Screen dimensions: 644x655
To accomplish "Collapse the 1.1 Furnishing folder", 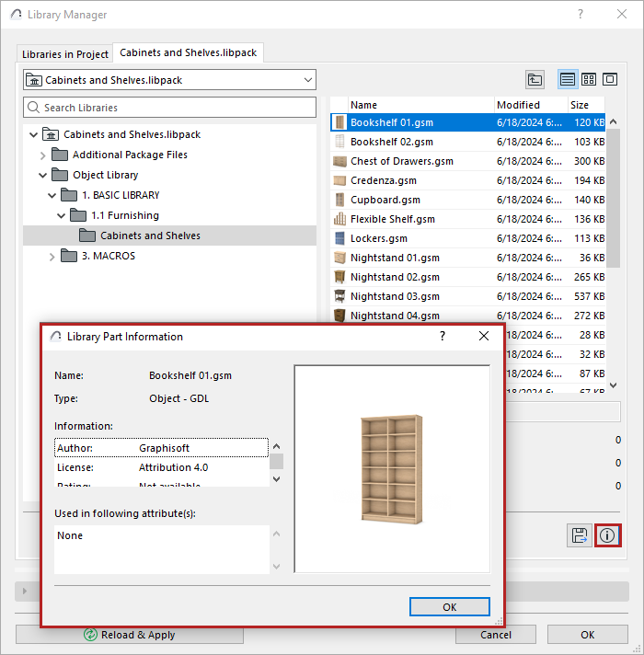I will coord(61,215).
